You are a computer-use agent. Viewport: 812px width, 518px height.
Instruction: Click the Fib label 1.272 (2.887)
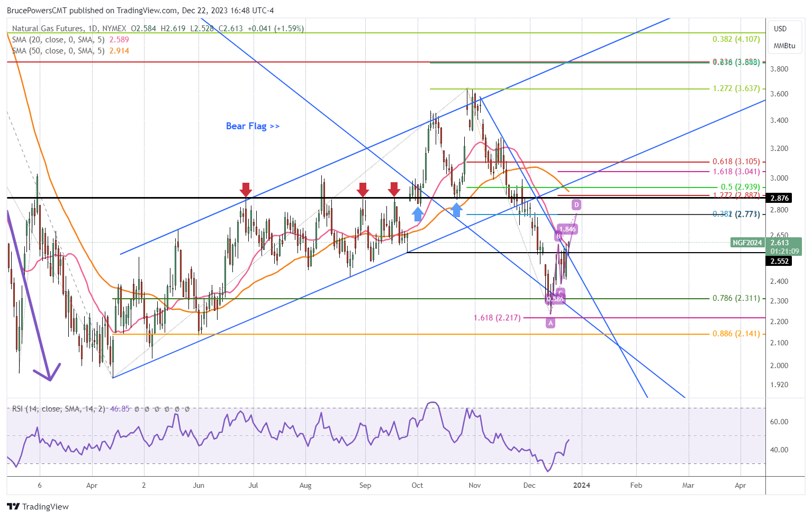[736, 195]
